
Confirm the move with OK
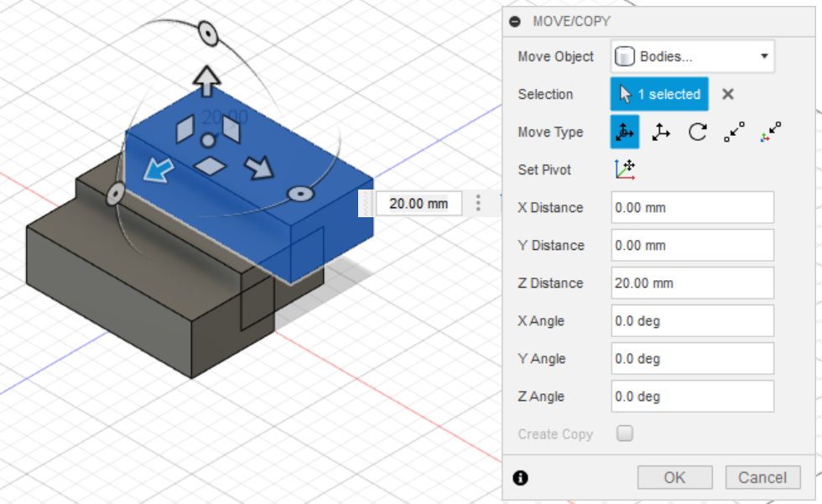pos(674,477)
